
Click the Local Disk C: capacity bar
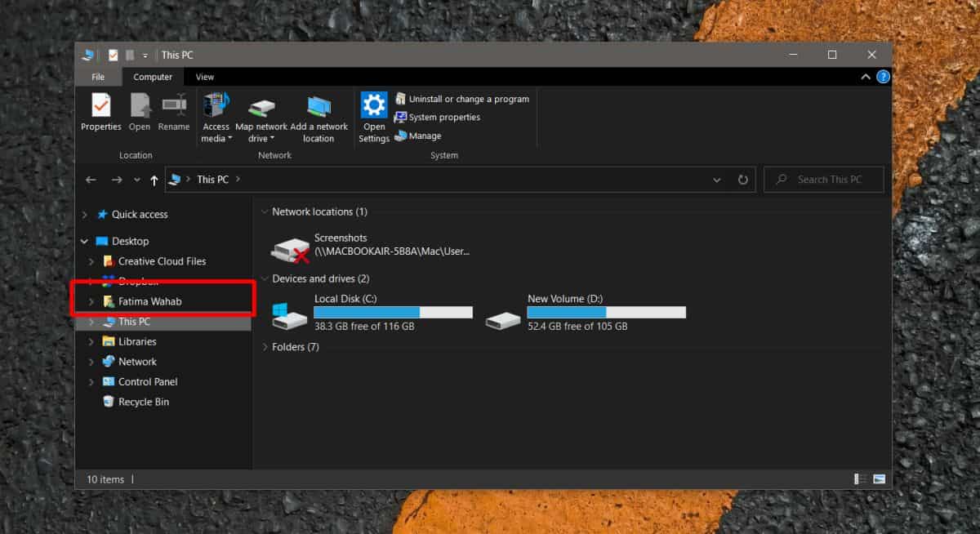tap(392, 312)
